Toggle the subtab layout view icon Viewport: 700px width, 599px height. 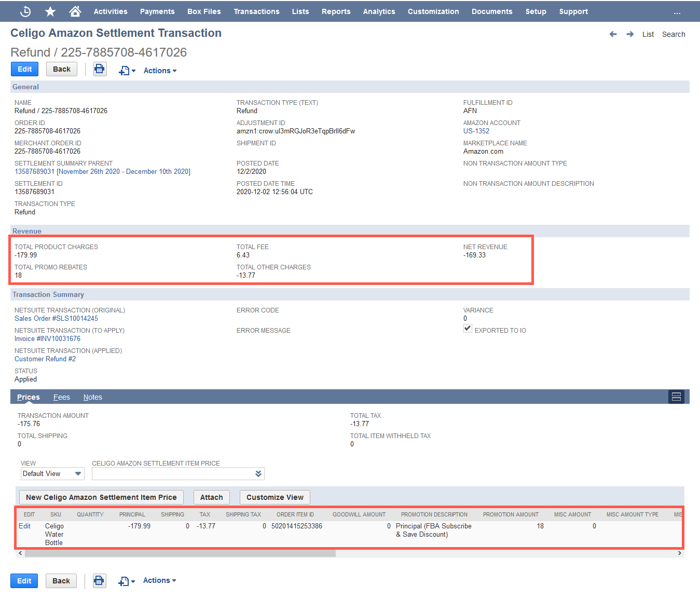click(676, 397)
